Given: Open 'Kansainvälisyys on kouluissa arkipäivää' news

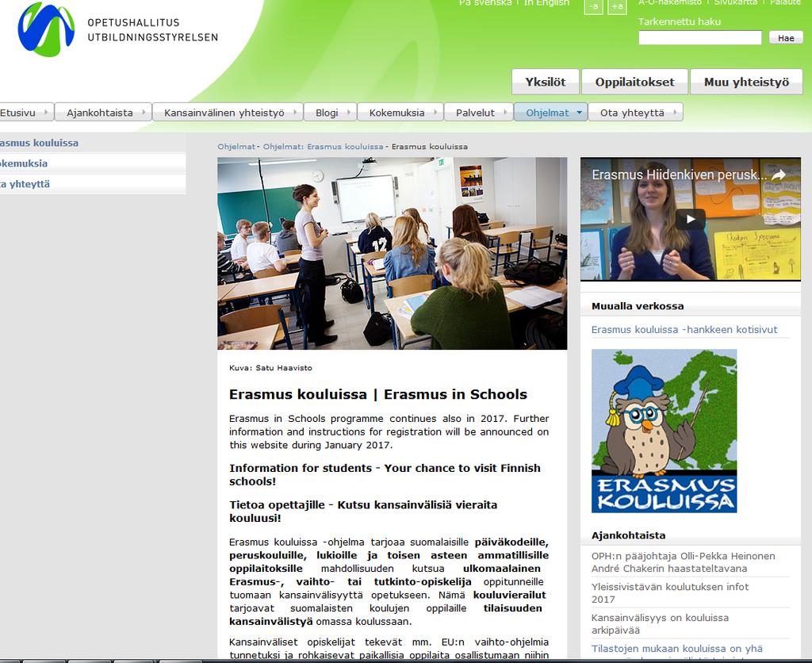Looking at the screenshot, I should 660,623.
